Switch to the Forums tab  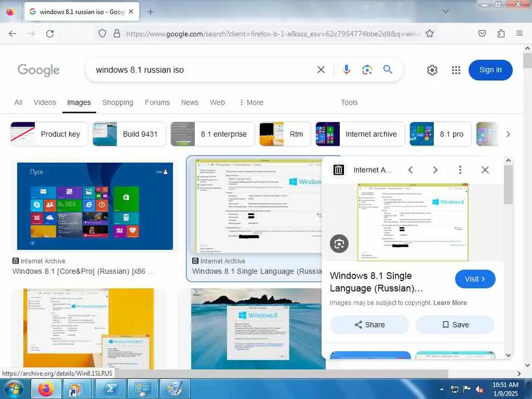(157, 102)
